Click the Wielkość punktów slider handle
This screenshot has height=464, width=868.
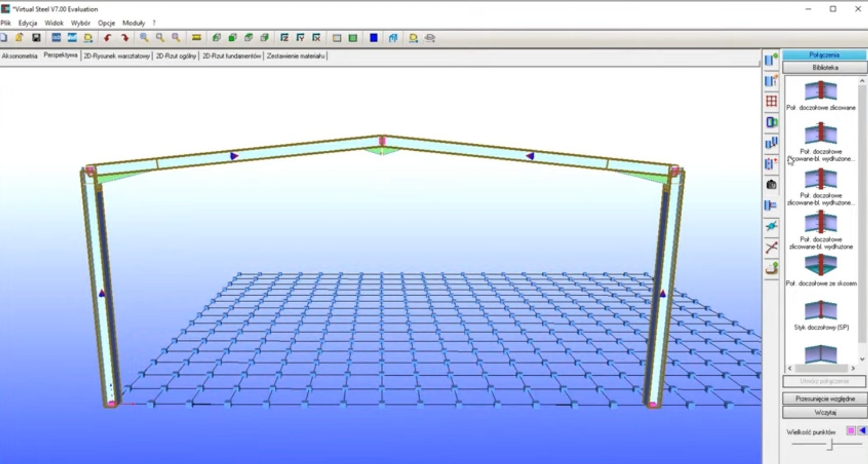[830, 445]
